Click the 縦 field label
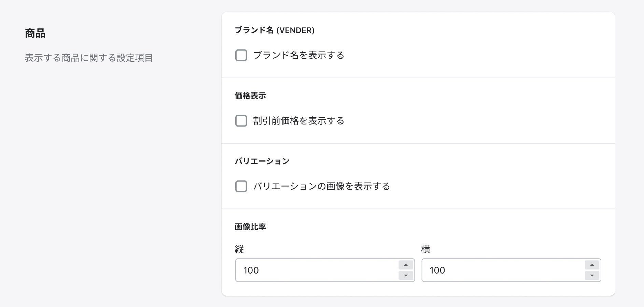 (x=239, y=249)
